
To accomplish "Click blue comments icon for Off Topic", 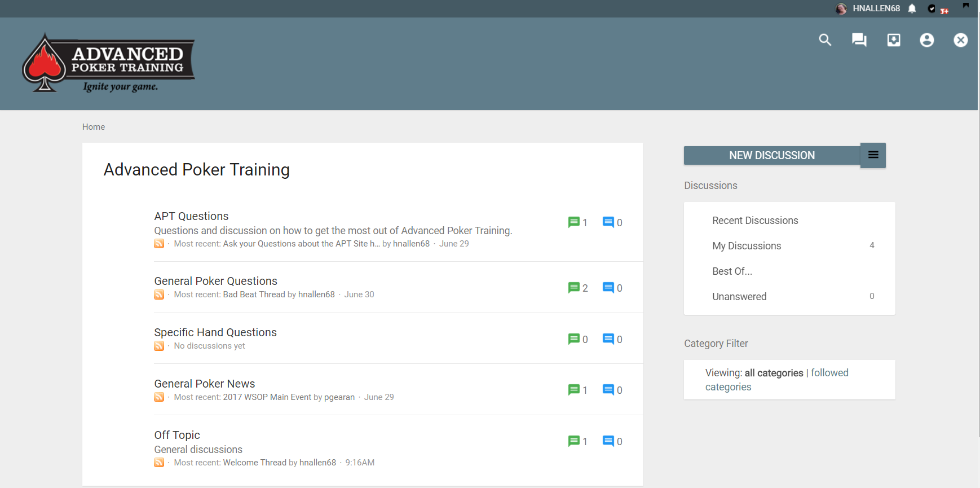I will click(608, 441).
